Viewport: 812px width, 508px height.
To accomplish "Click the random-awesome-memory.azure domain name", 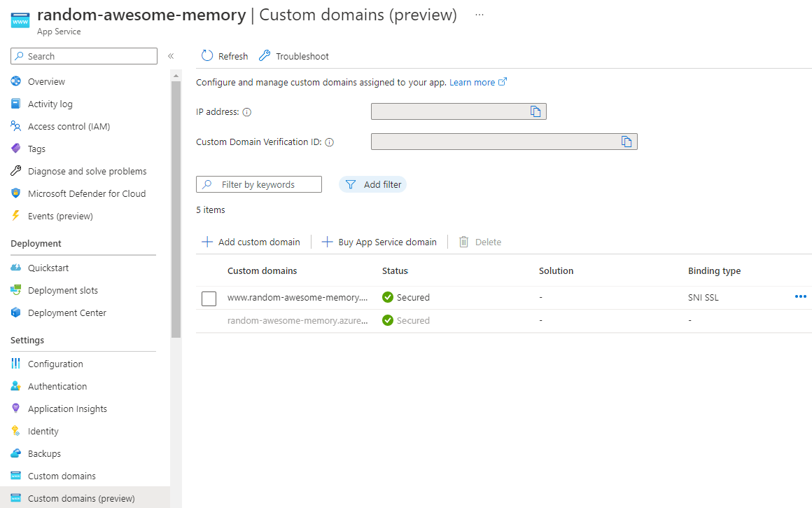I will (297, 320).
